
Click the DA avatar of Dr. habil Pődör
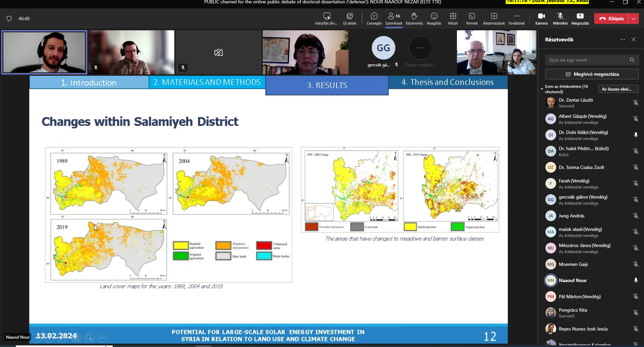click(550, 151)
